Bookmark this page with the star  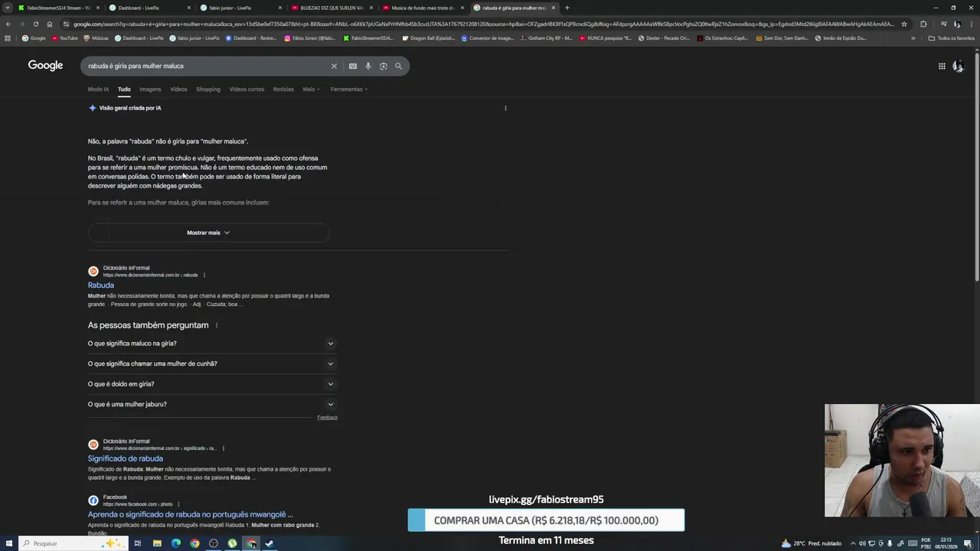coord(904,24)
